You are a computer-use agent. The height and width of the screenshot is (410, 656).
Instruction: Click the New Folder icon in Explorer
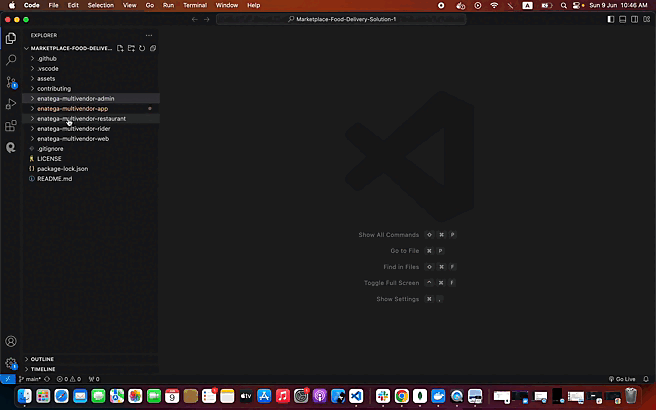coord(131,48)
